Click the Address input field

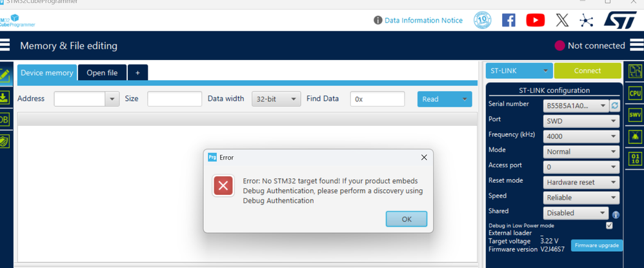[x=79, y=99]
